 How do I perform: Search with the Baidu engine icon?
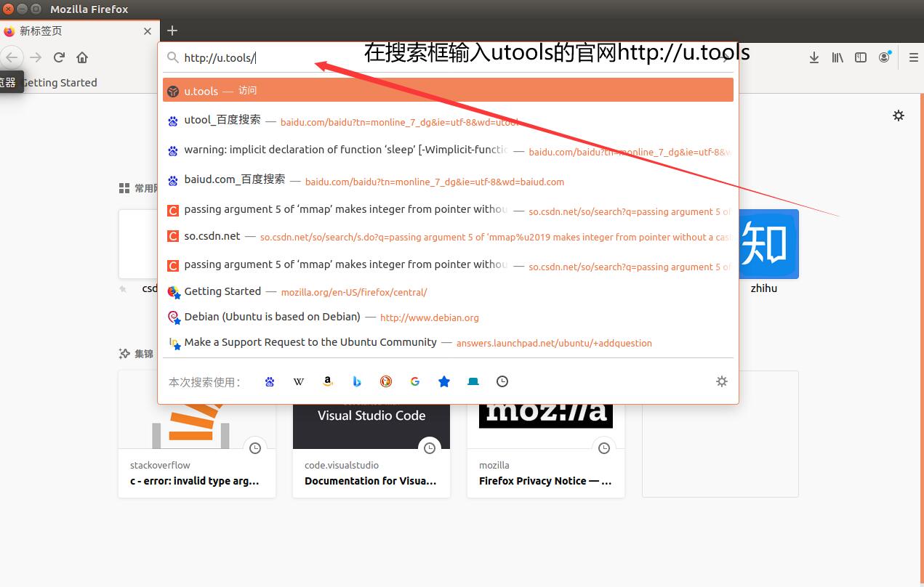[270, 381]
